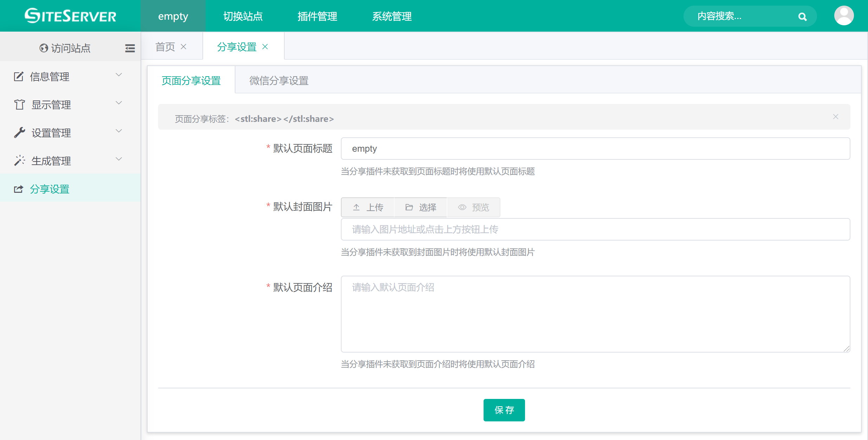Expand the 信息管理 chevron
The image size is (868, 440).
[119, 75]
